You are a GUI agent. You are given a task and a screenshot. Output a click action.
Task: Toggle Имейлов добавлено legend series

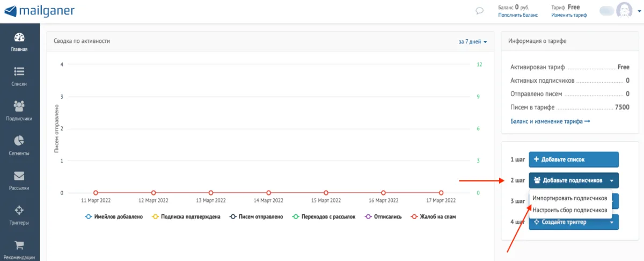pos(114,217)
